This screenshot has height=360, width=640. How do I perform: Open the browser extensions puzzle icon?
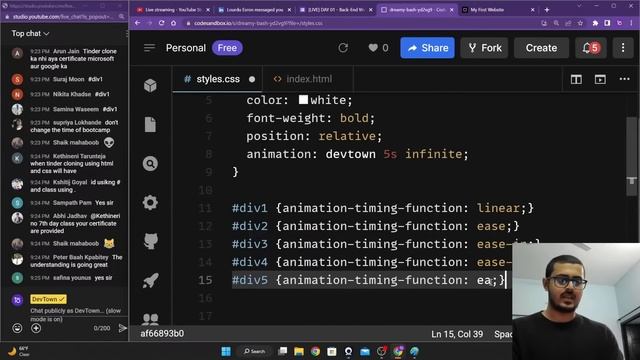595,23
